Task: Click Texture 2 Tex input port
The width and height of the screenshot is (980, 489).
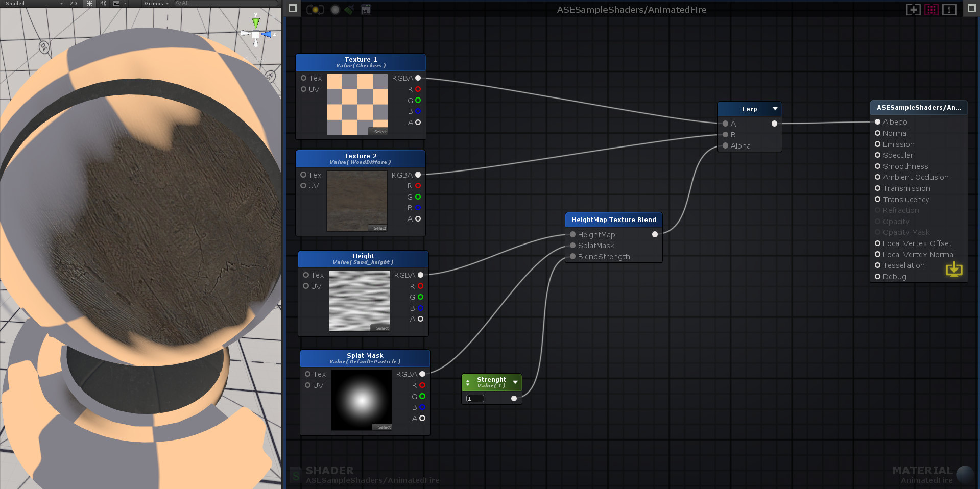Action: pos(303,175)
